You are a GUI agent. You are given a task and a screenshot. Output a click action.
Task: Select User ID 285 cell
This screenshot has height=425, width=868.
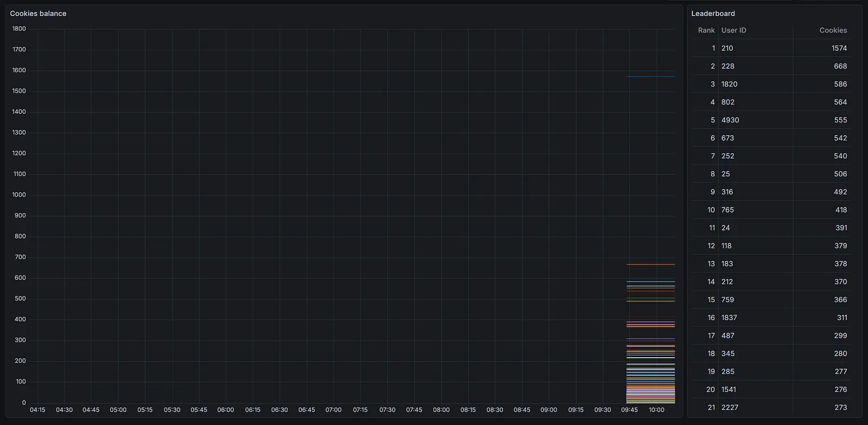pyautogui.click(x=755, y=371)
